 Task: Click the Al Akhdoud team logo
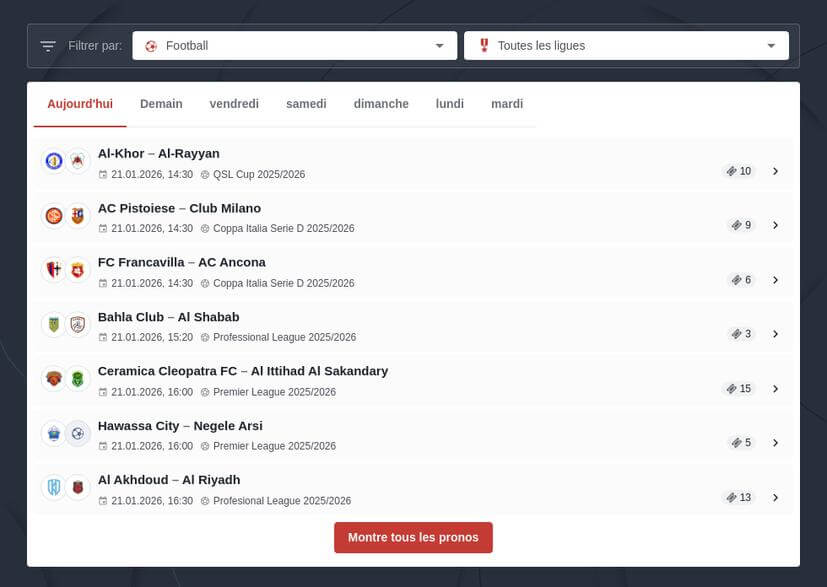[x=54, y=488]
